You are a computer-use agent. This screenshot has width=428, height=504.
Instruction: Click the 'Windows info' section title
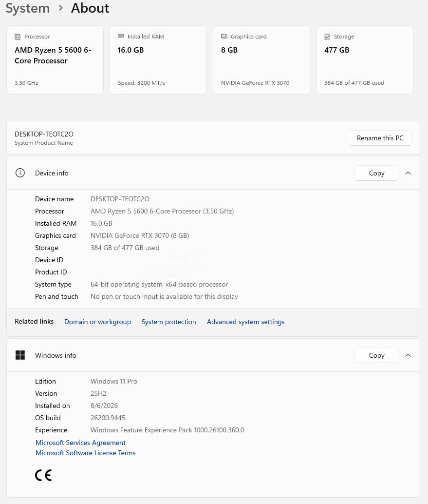tap(56, 355)
